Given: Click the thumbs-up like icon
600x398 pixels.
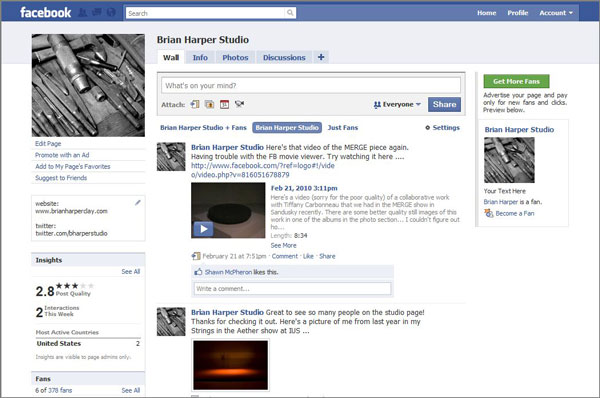Looking at the screenshot, I should pyautogui.click(x=198, y=272).
